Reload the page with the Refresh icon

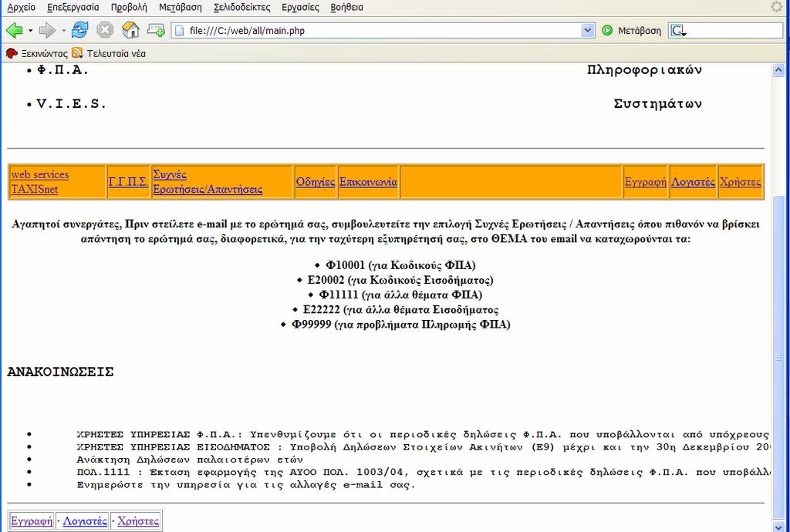[x=79, y=30]
